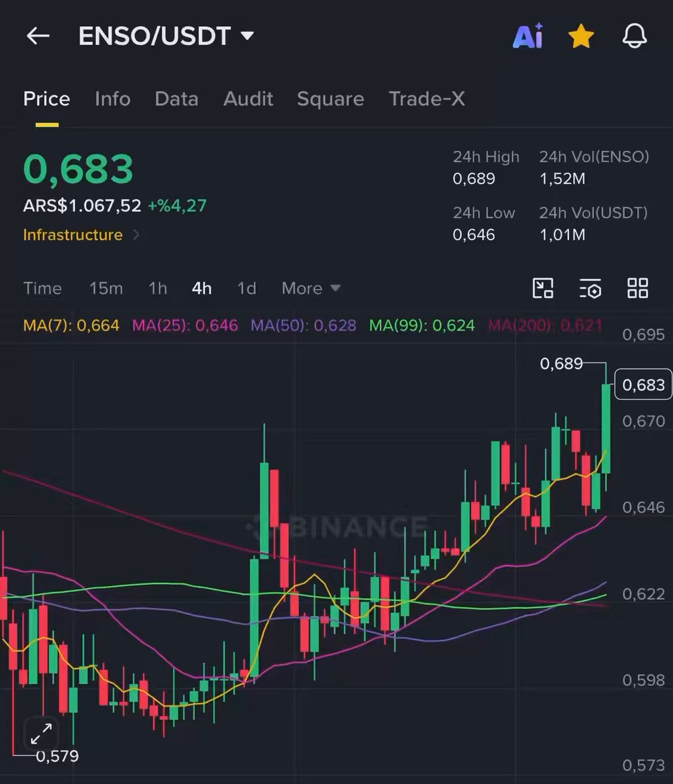Toggle the favorite star for ENSO/USDT
Viewport: 673px width, 784px height.
coord(581,37)
